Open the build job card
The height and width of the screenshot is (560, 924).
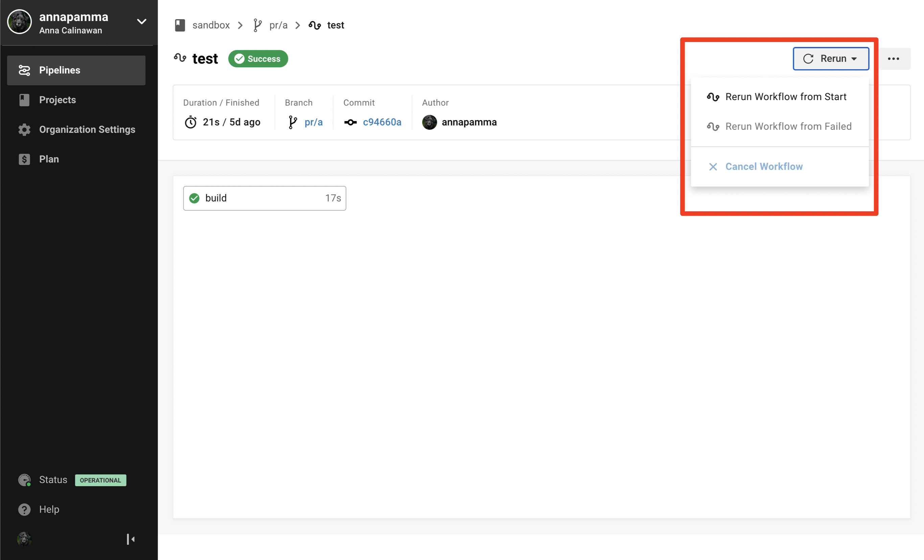264,198
